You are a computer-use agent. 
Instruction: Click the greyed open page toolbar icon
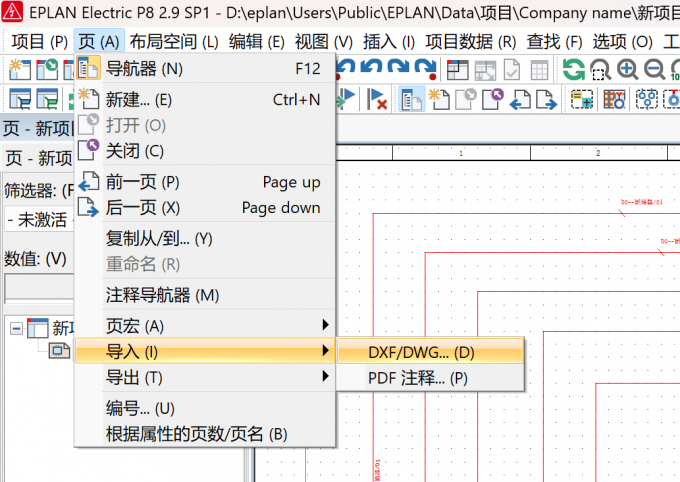(x=465, y=99)
